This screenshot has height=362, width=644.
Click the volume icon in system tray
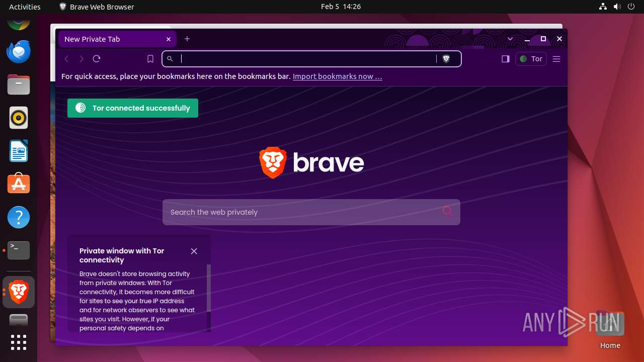coord(617,7)
